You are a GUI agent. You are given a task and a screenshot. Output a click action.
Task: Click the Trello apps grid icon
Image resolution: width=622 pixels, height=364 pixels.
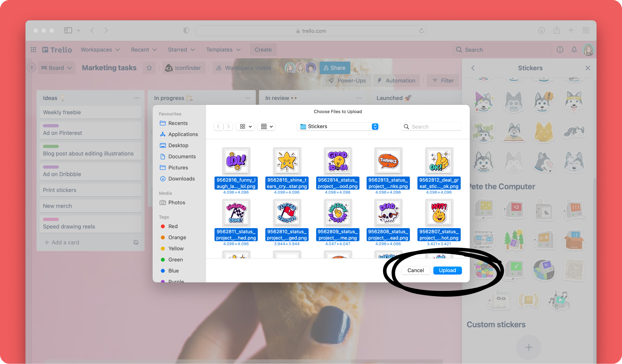(33, 50)
